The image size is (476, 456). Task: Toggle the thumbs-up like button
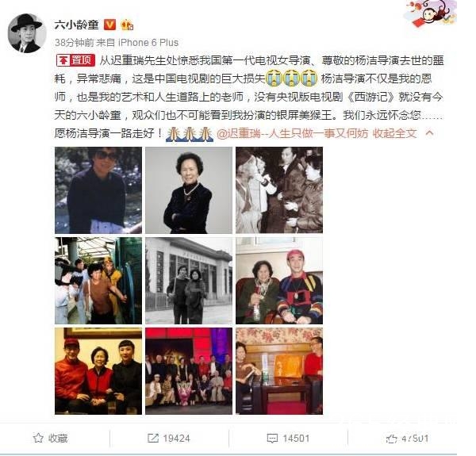[x=392, y=439]
